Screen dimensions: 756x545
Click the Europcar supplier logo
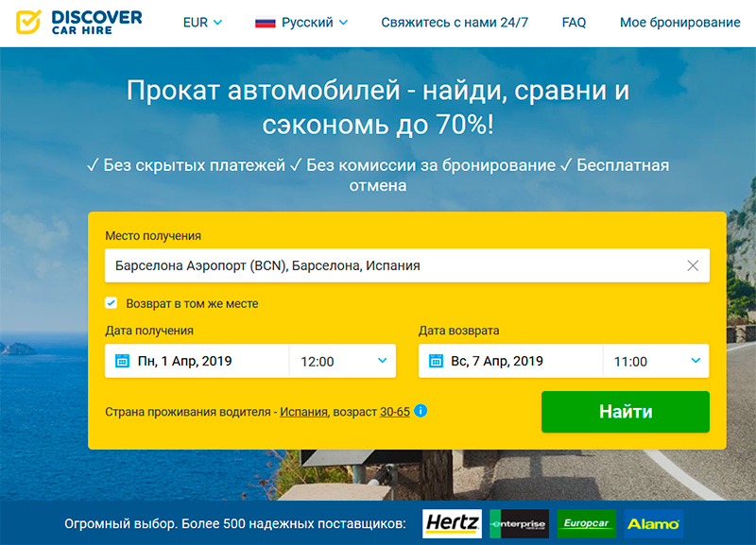coord(586,523)
